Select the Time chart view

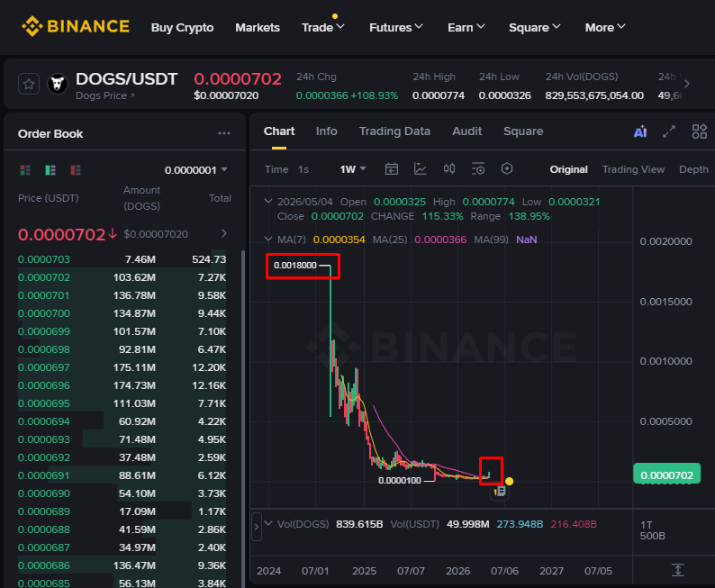[x=276, y=169]
